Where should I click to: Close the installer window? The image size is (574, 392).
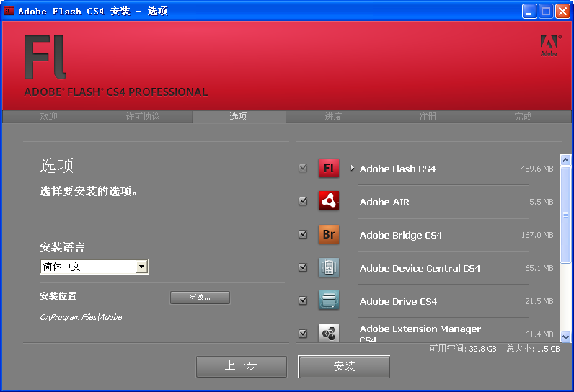[562, 12]
